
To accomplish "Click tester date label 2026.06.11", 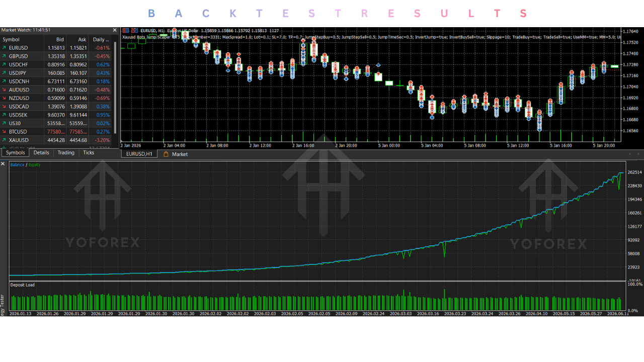I will point(618,313).
